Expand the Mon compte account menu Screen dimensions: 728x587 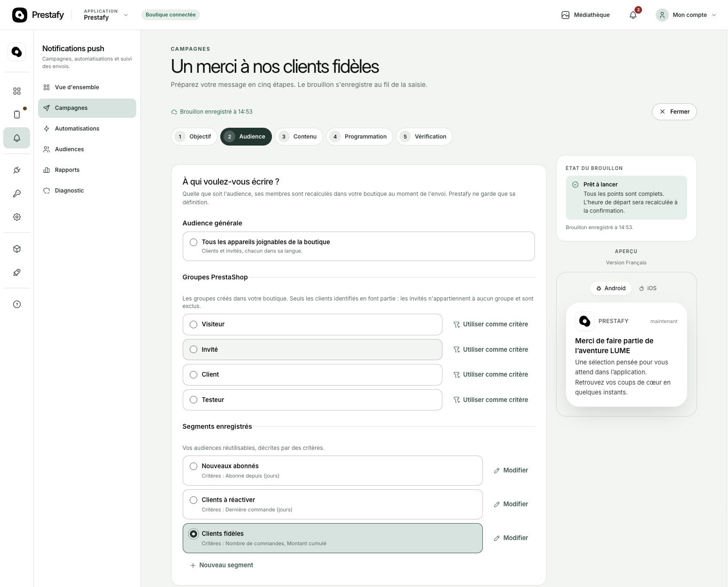pos(686,15)
